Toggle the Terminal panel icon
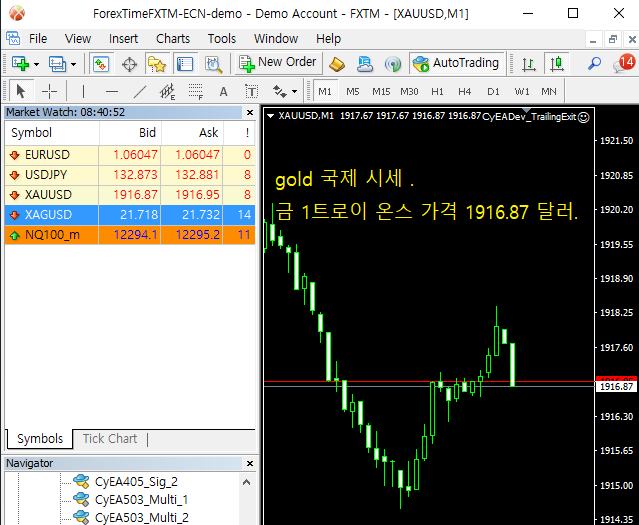The image size is (639, 525). point(185,64)
